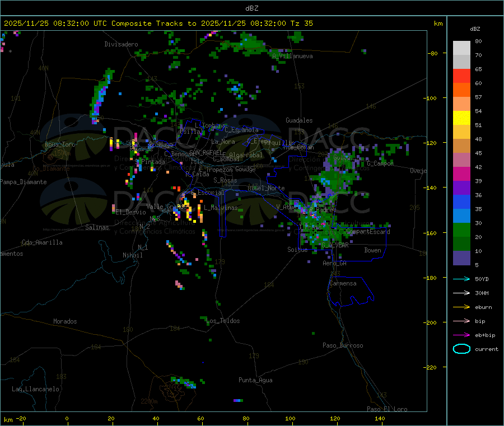
Task: Click the Bowen map label
Action: (x=372, y=250)
